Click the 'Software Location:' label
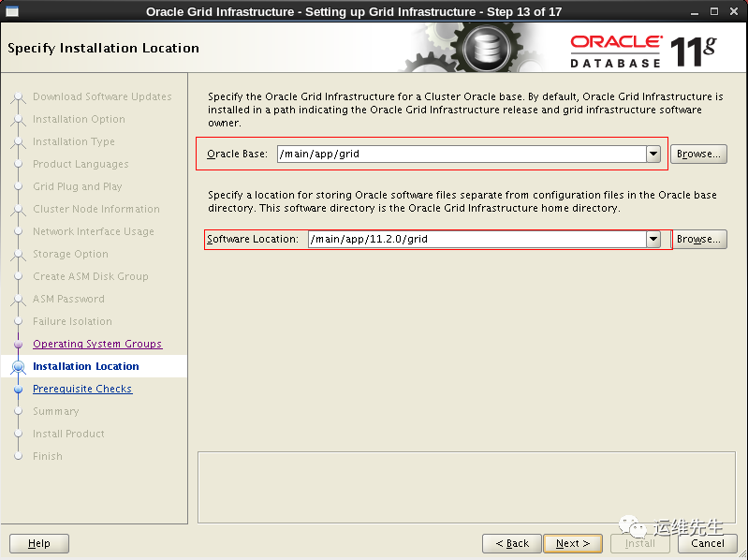This screenshot has height=560, width=748. tap(253, 239)
